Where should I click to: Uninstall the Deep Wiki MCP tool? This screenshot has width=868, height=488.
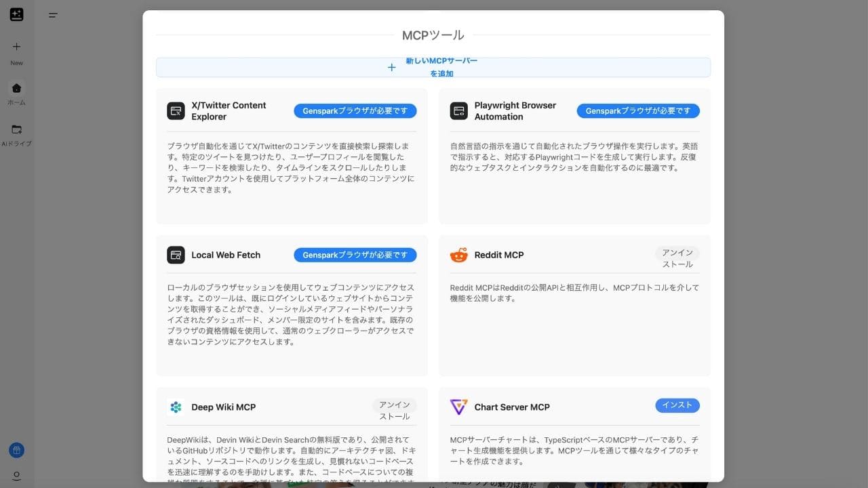tap(395, 410)
